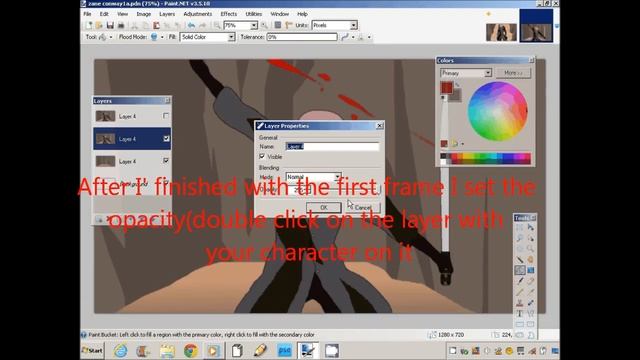This screenshot has width=640, height=360.
Task: Select the Recolor tool
Action: 531,303
